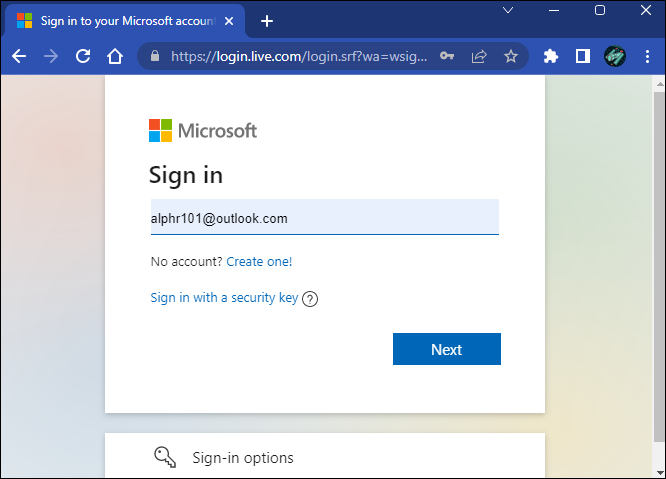Open the Chrome three-dot menu
Screen dimensions: 666x479
click(x=647, y=56)
